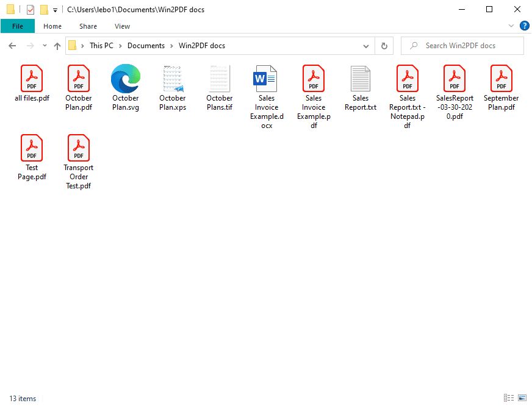The width and height of the screenshot is (532, 406).
Task: Open Customize Quick Access Toolbar dropdown
Action: coord(55,10)
